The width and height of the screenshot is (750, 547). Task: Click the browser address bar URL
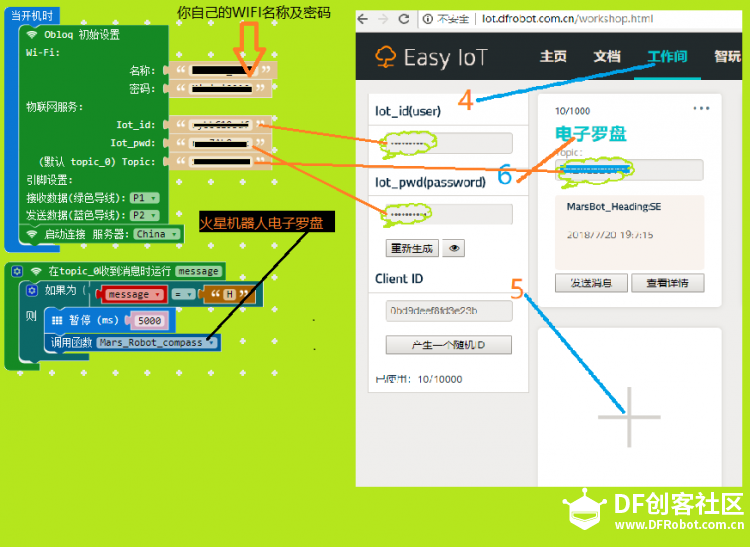pyautogui.click(x=567, y=19)
